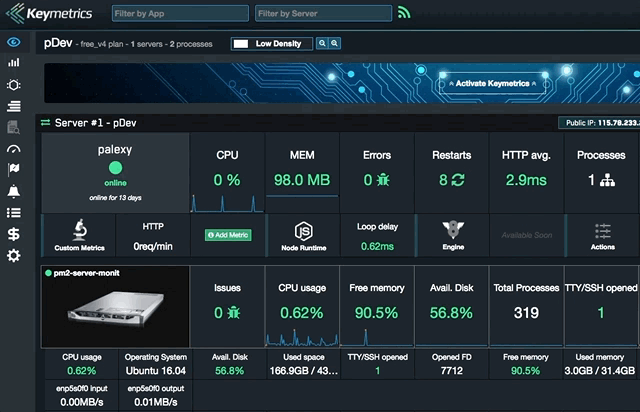Click the palexy online status dot
640x412 pixels.
coord(116,168)
